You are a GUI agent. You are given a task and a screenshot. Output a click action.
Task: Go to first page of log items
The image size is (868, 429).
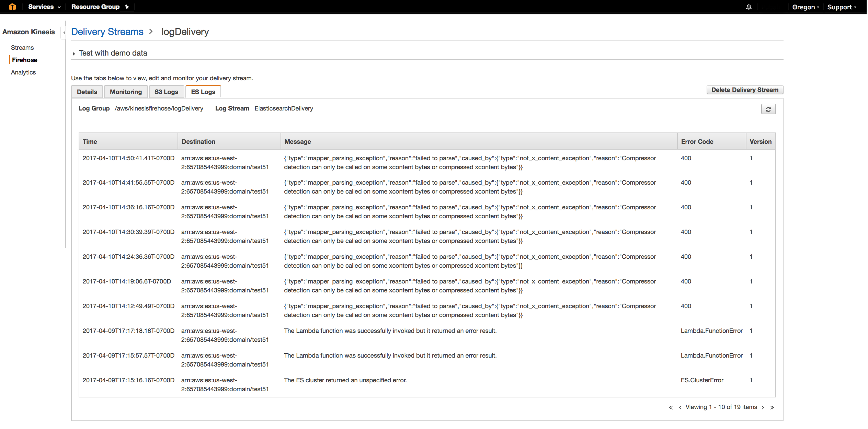(x=671, y=407)
